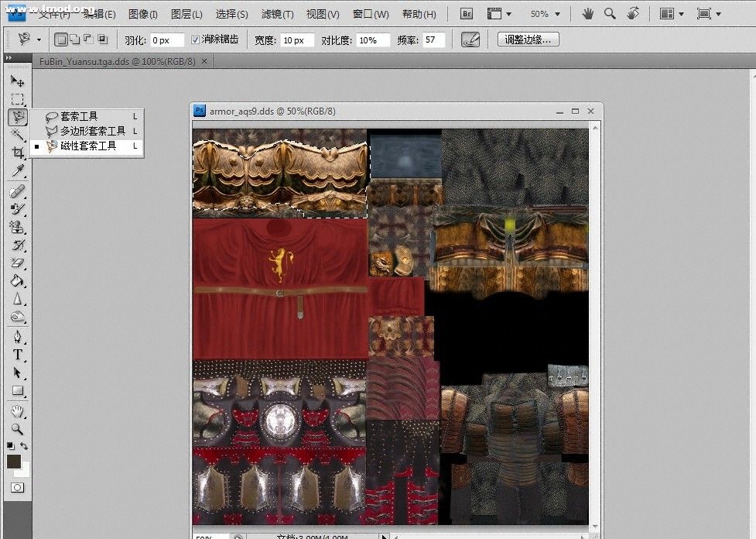Toggle the 消除锯齿 anti-alias checkbox

point(195,39)
